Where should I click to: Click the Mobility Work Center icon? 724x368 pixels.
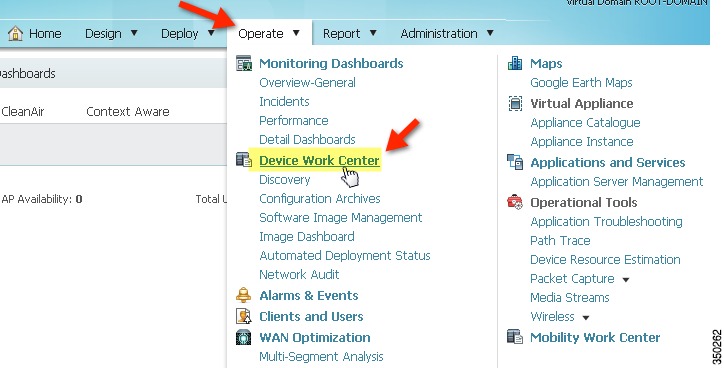point(515,337)
